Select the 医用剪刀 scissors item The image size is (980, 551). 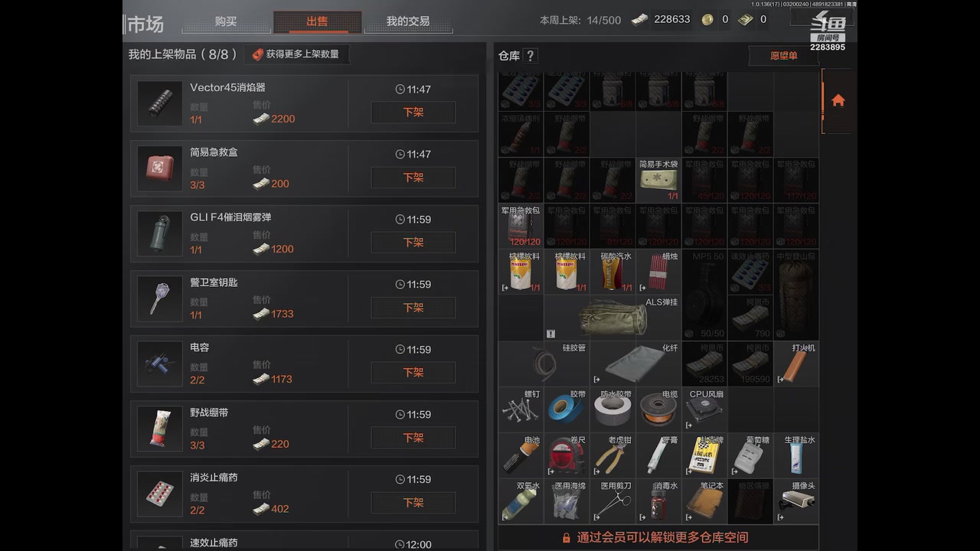tap(612, 501)
